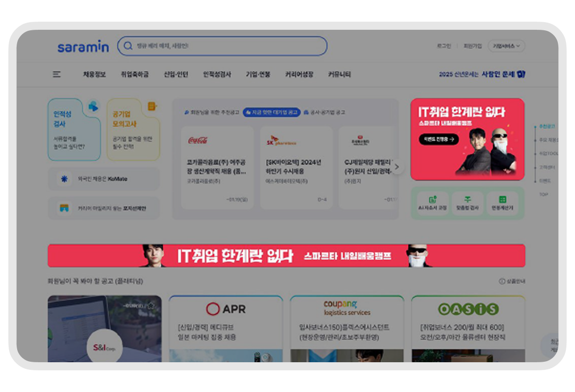Select the 지금 핫한 대기업 공고 tab
The width and height of the screenshot is (575, 392).
271,113
